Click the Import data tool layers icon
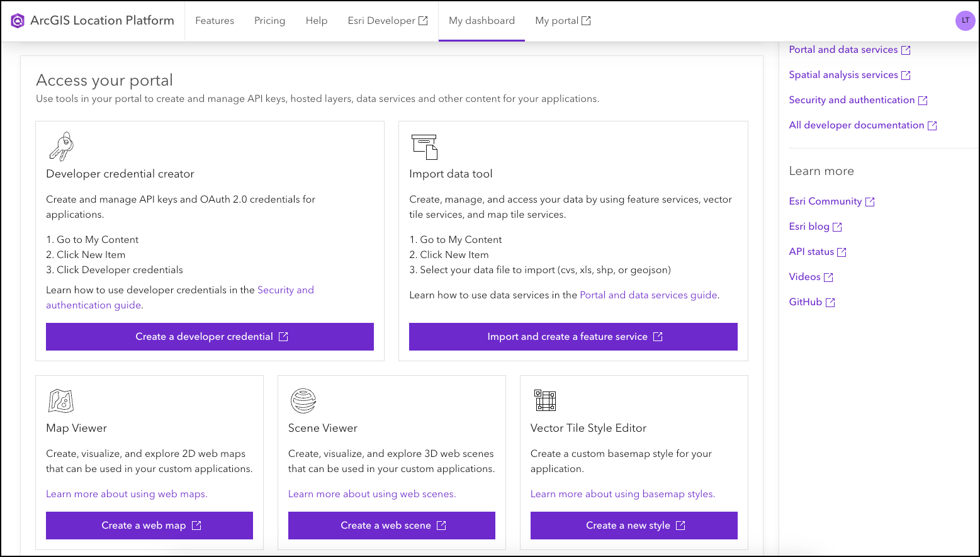This screenshot has width=980, height=557. tap(424, 147)
